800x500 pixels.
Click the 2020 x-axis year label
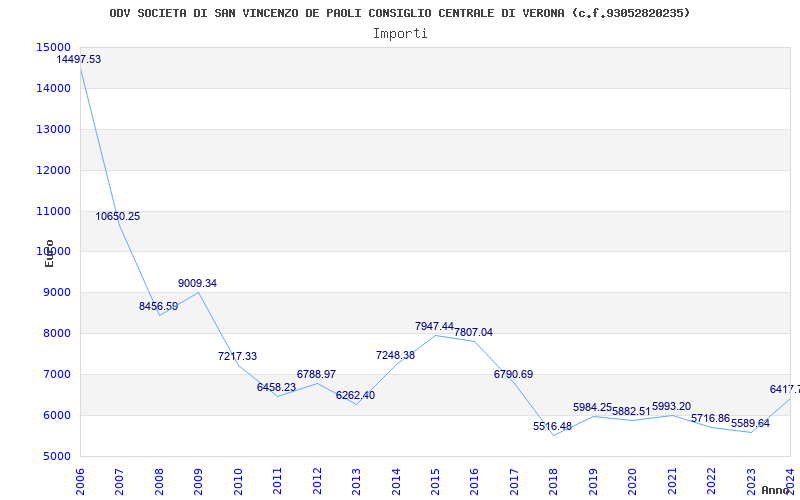point(633,481)
